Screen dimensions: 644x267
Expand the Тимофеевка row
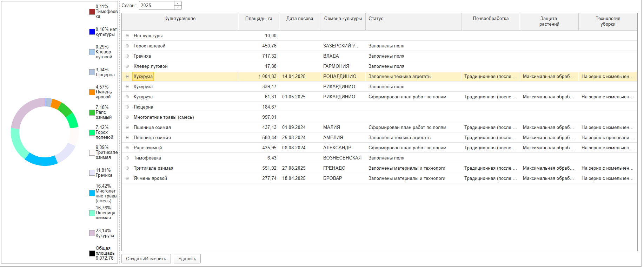click(x=127, y=158)
